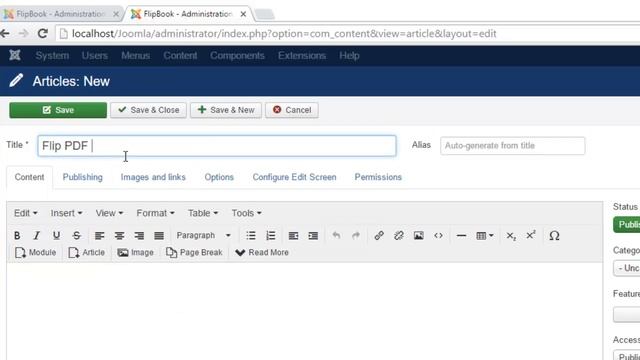Click Save & New button

(226, 110)
